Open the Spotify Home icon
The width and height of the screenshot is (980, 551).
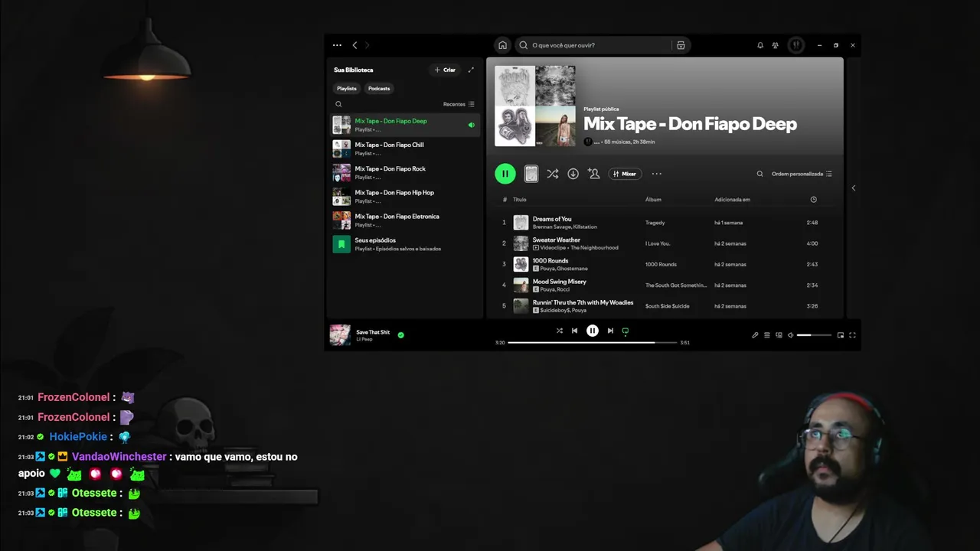[x=502, y=45]
